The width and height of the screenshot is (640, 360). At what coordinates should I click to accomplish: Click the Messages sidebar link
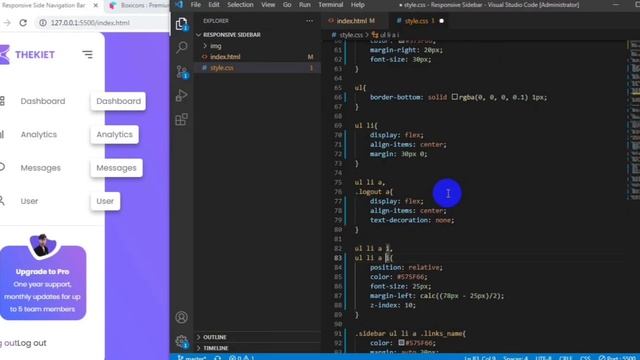point(40,168)
